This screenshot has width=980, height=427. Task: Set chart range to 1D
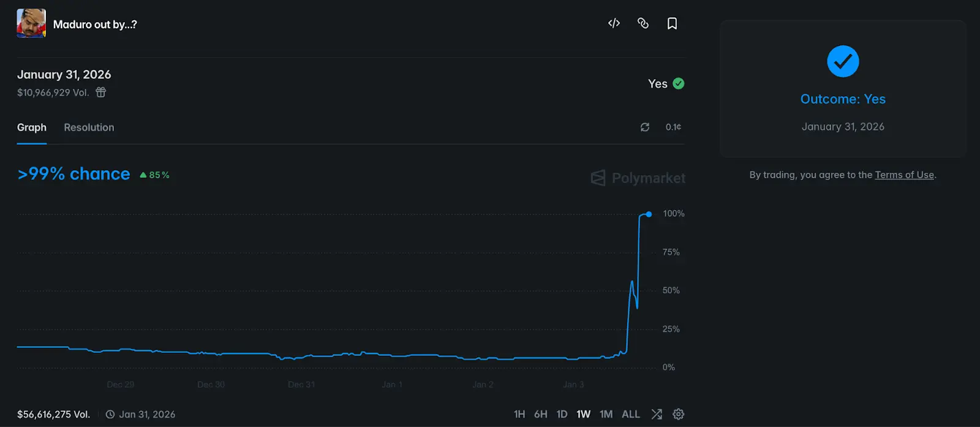tap(562, 414)
